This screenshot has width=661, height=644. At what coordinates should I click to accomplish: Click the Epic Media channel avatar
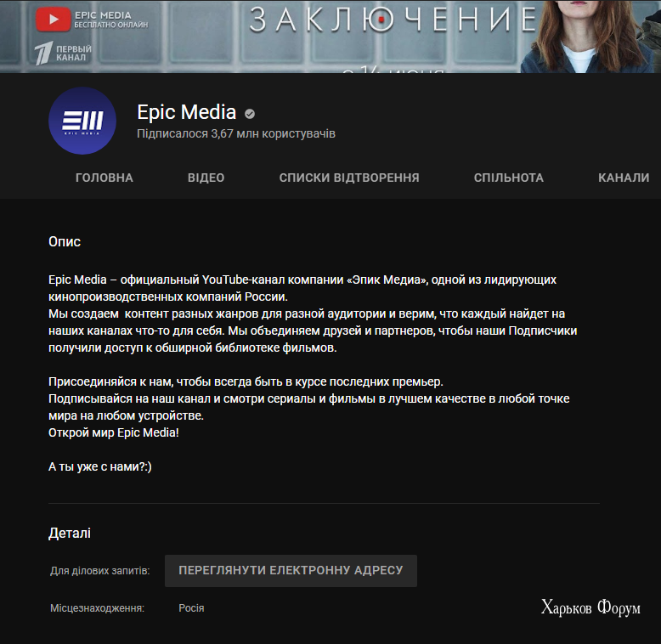pos(82,121)
